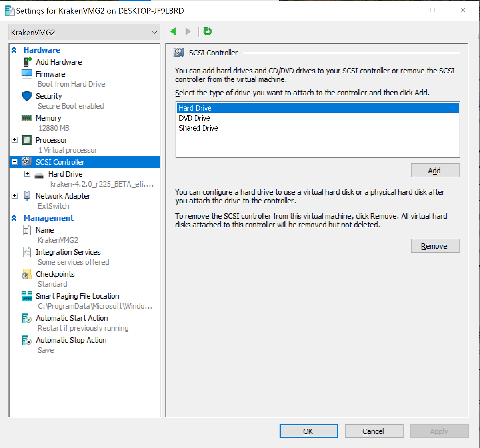Collapse the Hardware section header

(x=14, y=50)
